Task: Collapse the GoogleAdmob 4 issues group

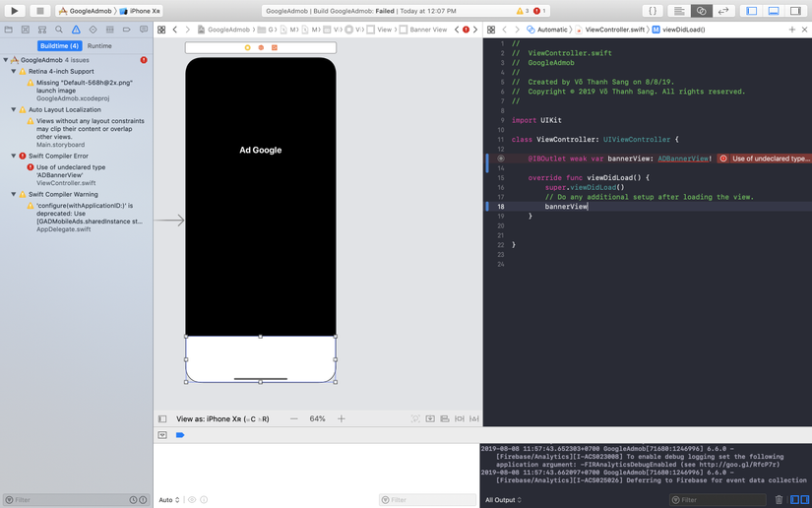Action: [6, 60]
